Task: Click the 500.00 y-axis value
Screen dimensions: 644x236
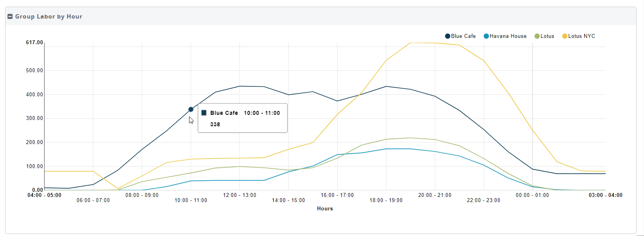Action: point(35,71)
